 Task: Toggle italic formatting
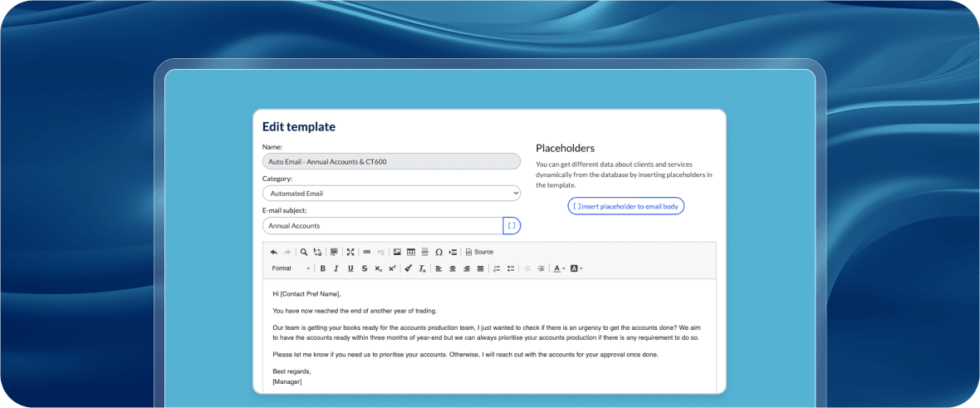pos(336,268)
